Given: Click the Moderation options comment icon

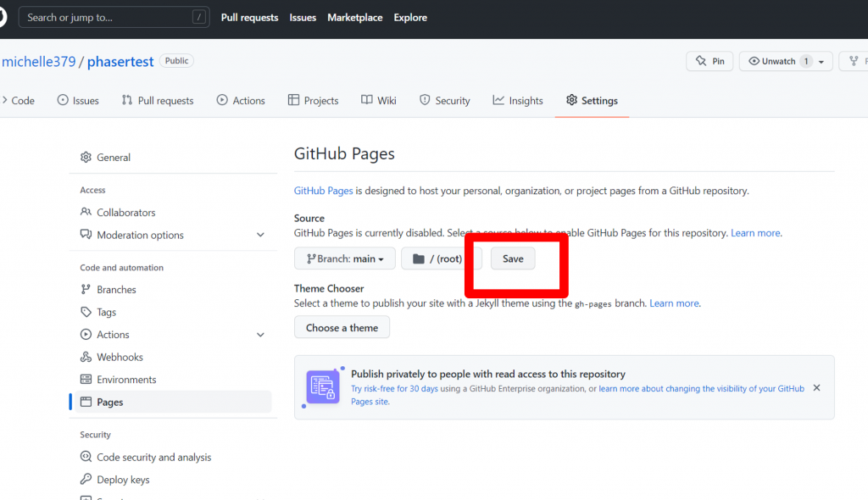Looking at the screenshot, I should pos(86,234).
